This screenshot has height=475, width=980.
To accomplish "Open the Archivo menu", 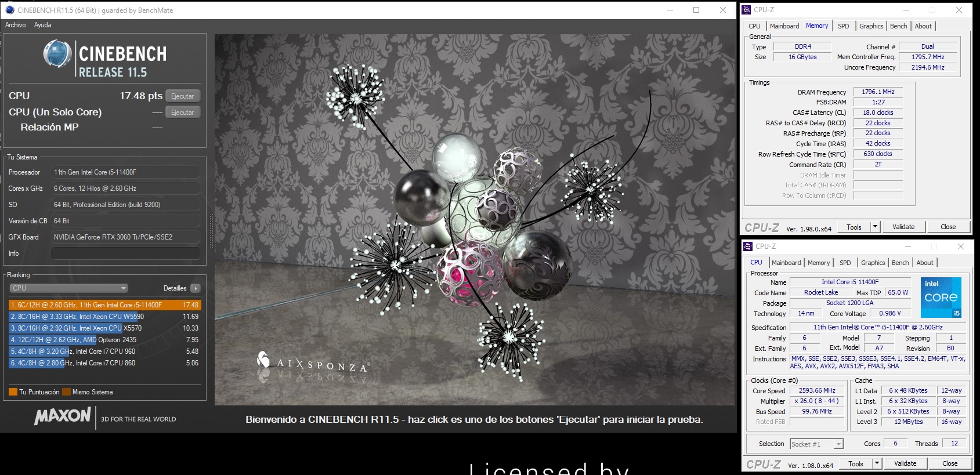I will (16, 25).
